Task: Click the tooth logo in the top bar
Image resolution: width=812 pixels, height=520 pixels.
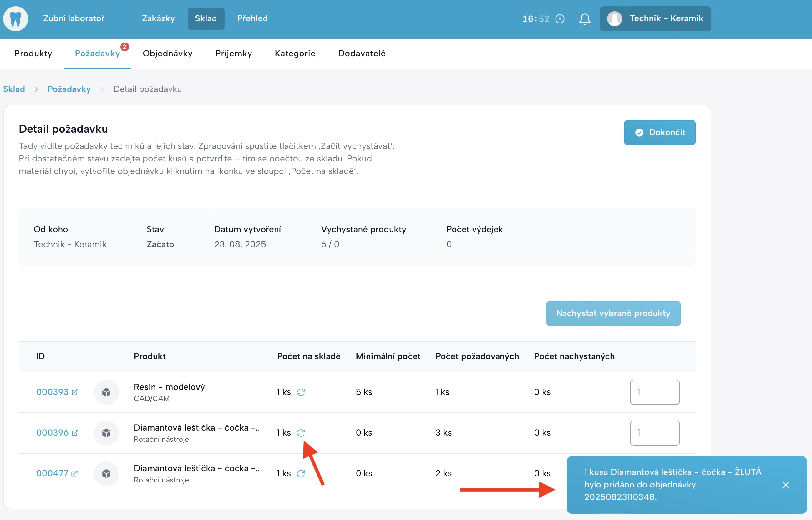Action: click(x=16, y=18)
